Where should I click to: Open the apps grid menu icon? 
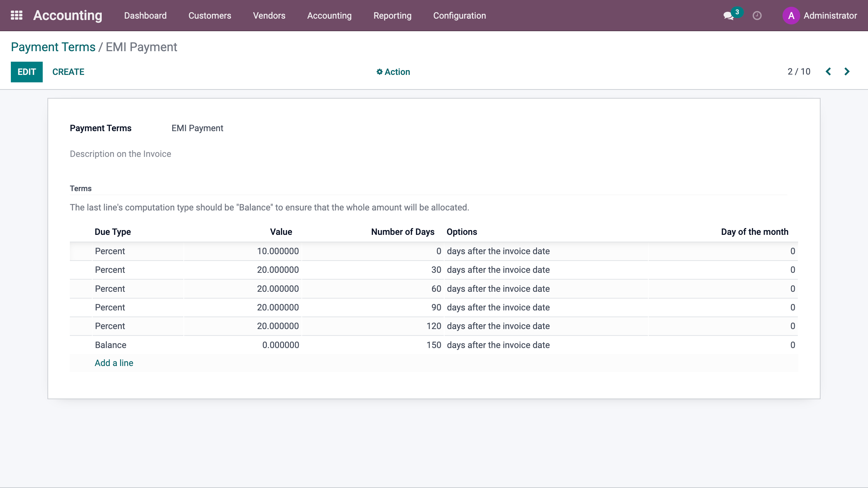[16, 15]
